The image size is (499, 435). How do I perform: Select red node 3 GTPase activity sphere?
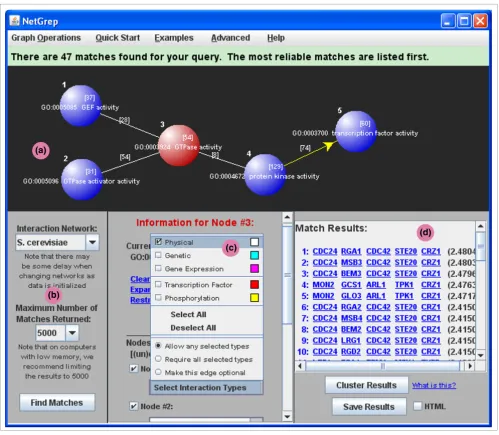[179, 145]
